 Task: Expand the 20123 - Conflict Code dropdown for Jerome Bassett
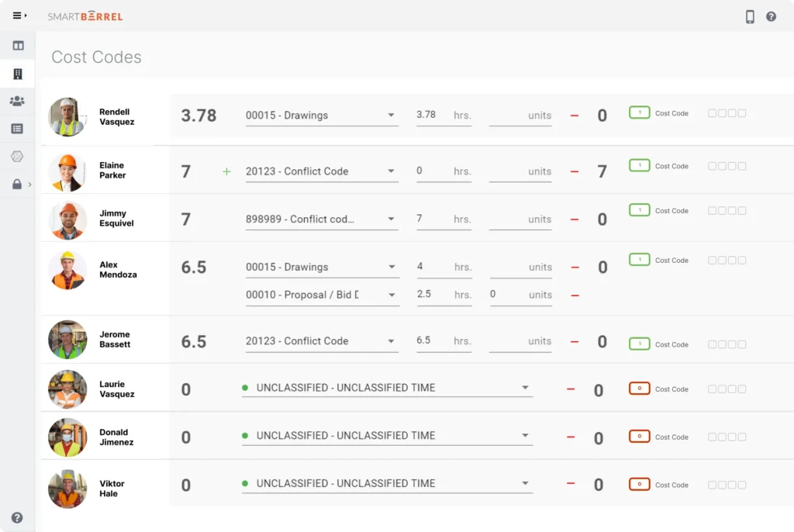(x=392, y=340)
